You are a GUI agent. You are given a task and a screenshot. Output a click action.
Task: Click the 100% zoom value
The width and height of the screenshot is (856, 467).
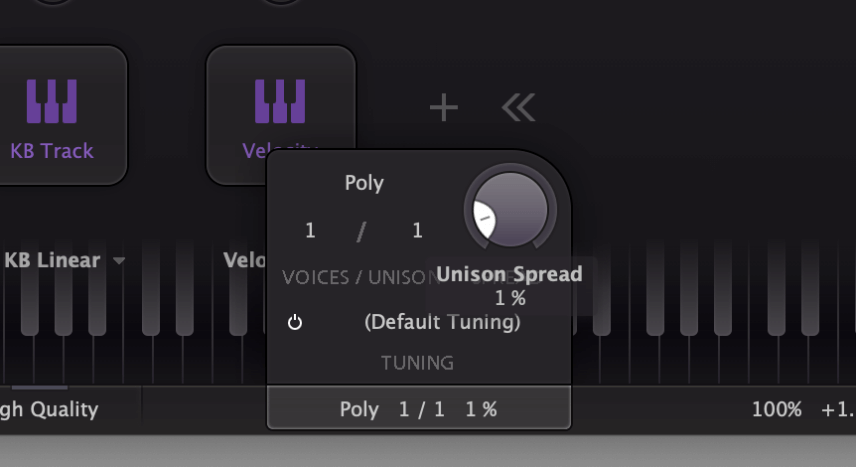click(777, 409)
